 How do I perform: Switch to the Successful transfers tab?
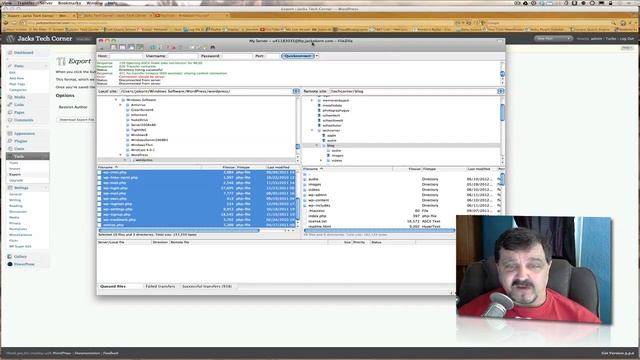click(207, 287)
